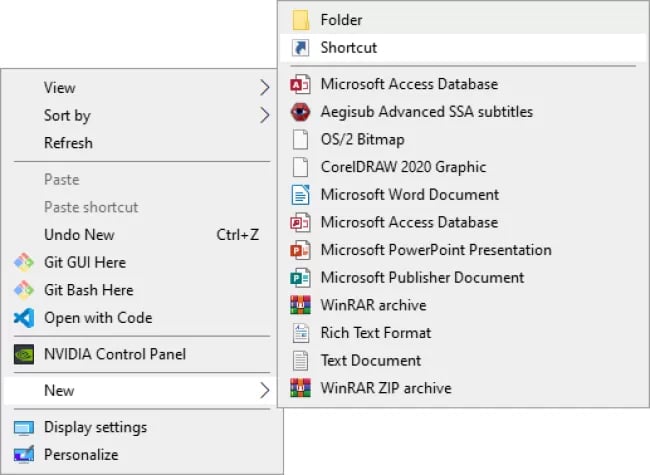
Task: Click the Text Document icon
Action: tap(301, 361)
